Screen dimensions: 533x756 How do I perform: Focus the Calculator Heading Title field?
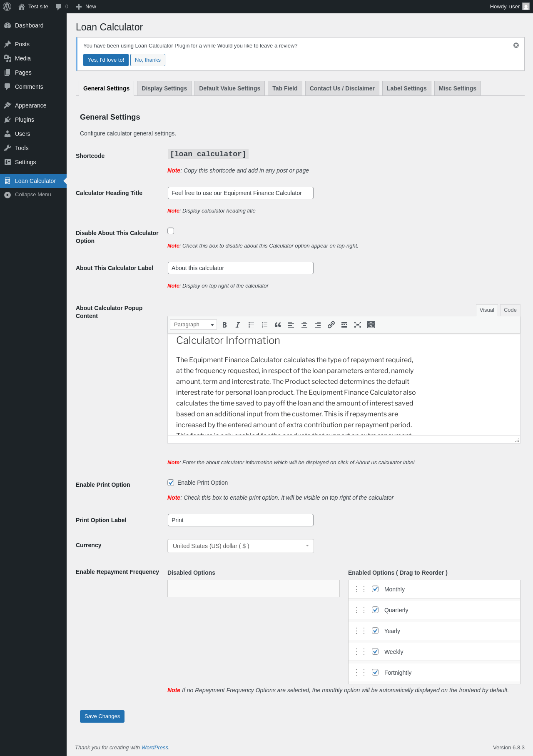tap(240, 193)
